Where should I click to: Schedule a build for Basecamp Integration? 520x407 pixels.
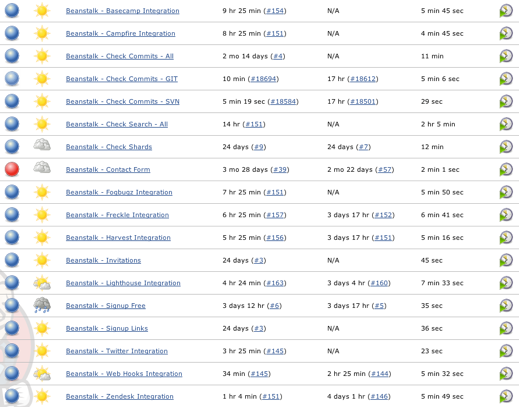coord(506,11)
